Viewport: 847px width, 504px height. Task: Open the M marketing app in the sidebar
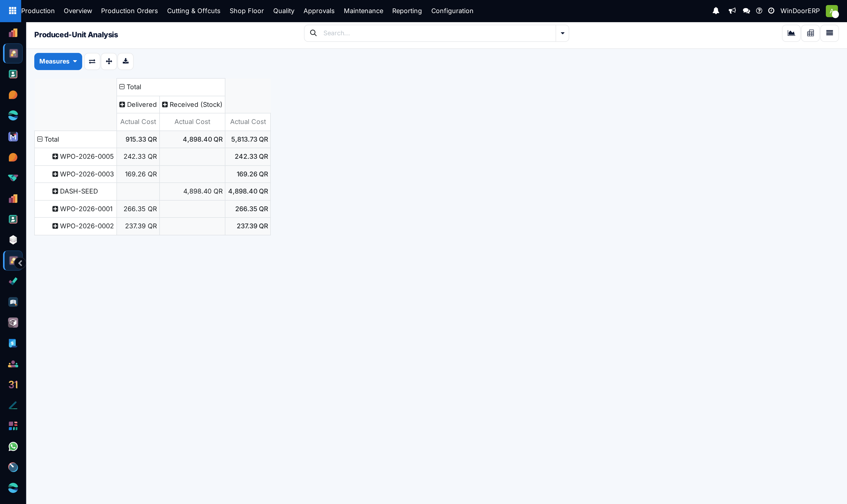(x=13, y=137)
